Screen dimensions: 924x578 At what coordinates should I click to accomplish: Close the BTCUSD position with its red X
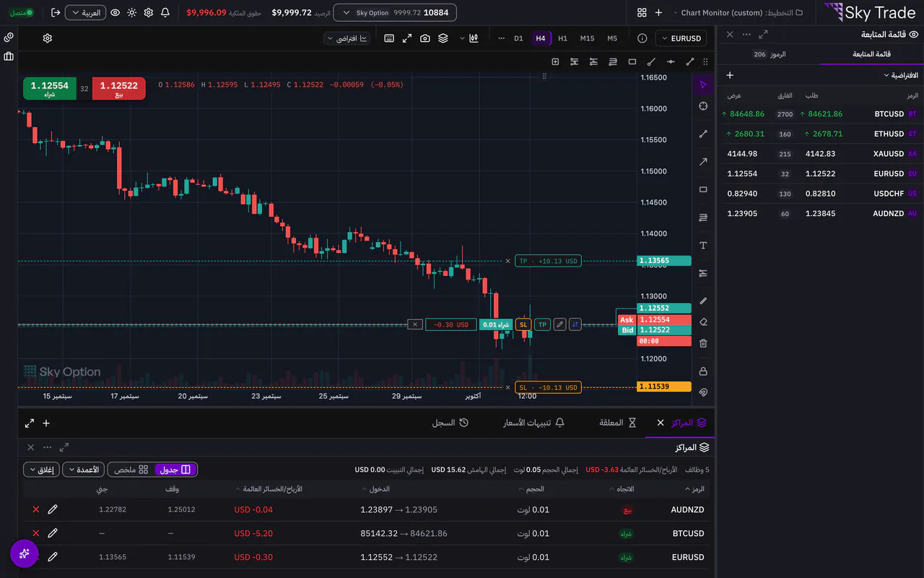click(36, 533)
